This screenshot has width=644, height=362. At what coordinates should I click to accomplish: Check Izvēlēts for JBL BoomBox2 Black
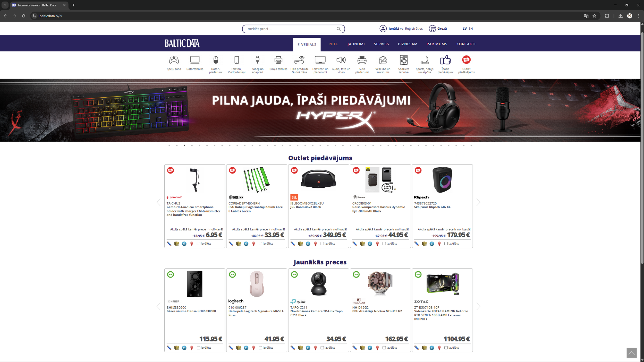click(x=322, y=244)
